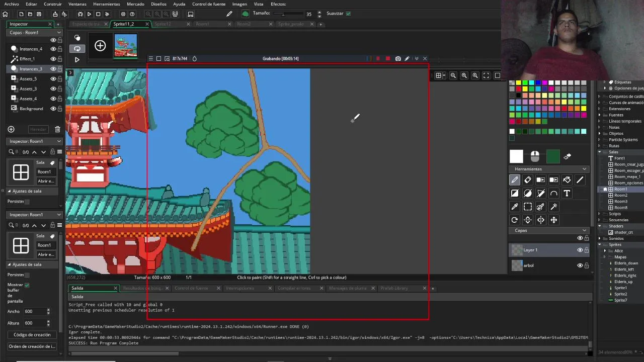This screenshot has height=362, width=644.
Task: Click the fit-to-window icon above canvas
Action: (x=486, y=75)
